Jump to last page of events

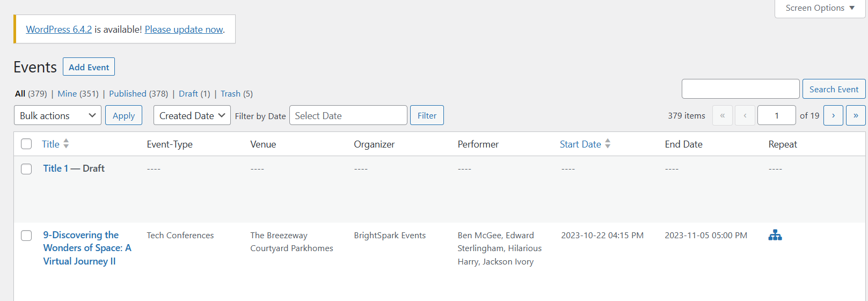tap(855, 115)
